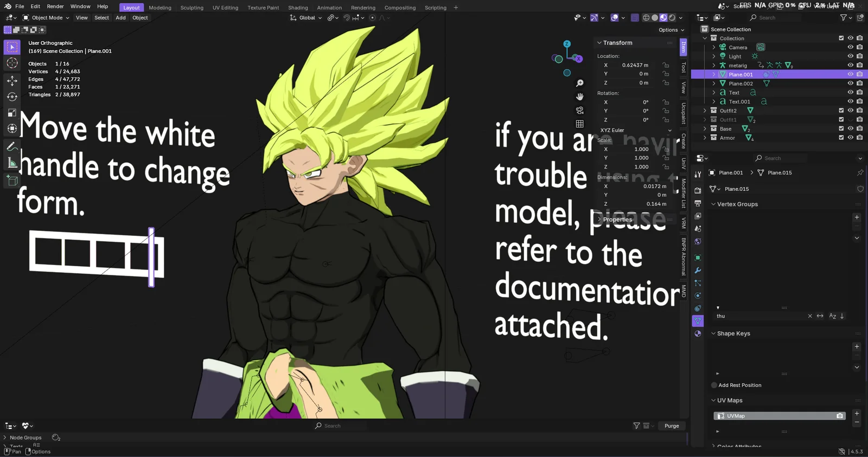Add a new shape key plus button

(857, 346)
